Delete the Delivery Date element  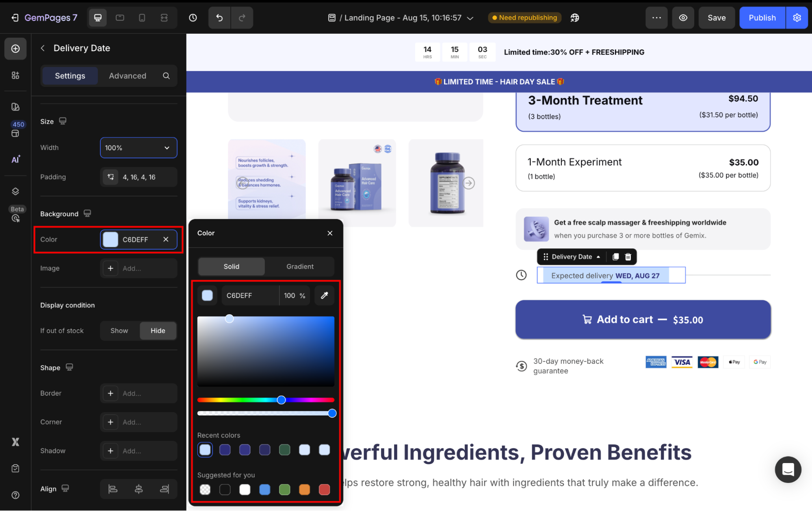click(x=628, y=257)
